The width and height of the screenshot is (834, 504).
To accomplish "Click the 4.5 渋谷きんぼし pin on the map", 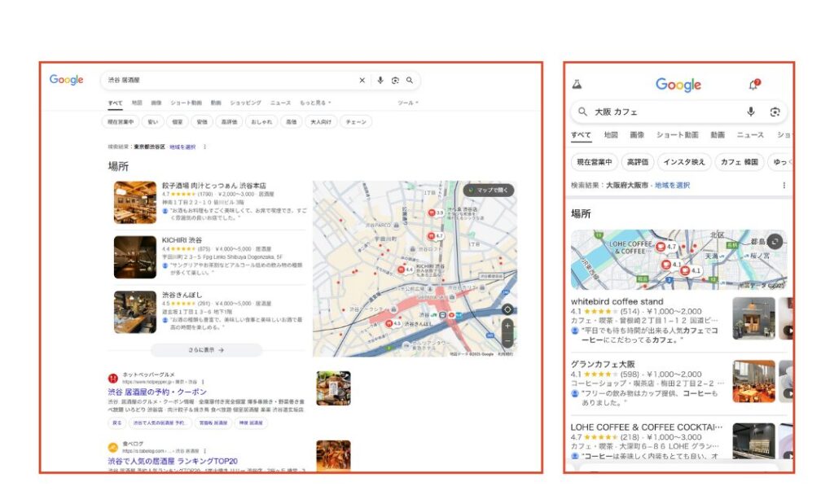I will (x=393, y=323).
